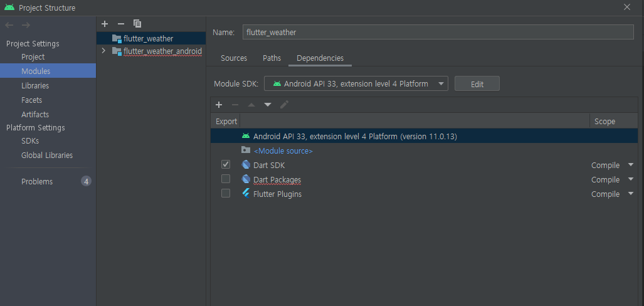Screen dimensions: 644x306
Task: Edit the dependency with the pencil icon
Action: 284,105
